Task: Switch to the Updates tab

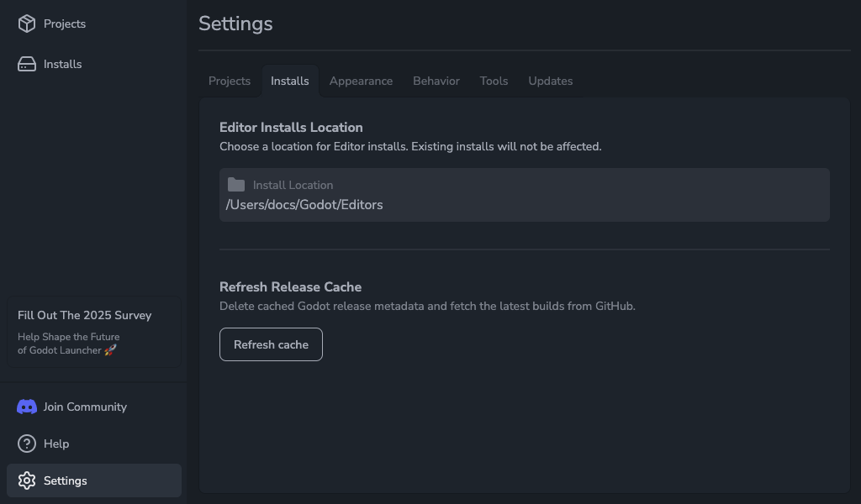Action: pos(550,81)
